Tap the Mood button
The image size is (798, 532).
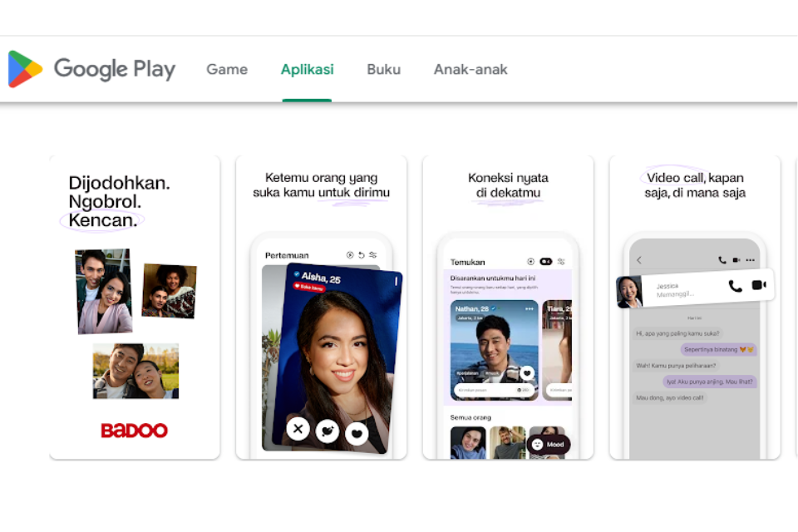click(549, 445)
